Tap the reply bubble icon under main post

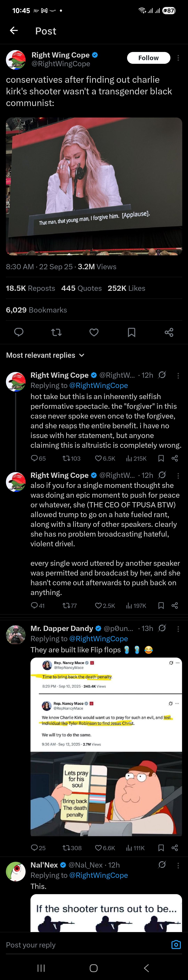(x=19, y=332)
